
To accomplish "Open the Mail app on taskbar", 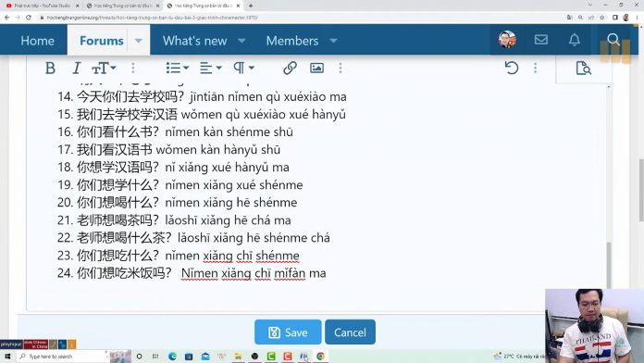I will point(205,356).
